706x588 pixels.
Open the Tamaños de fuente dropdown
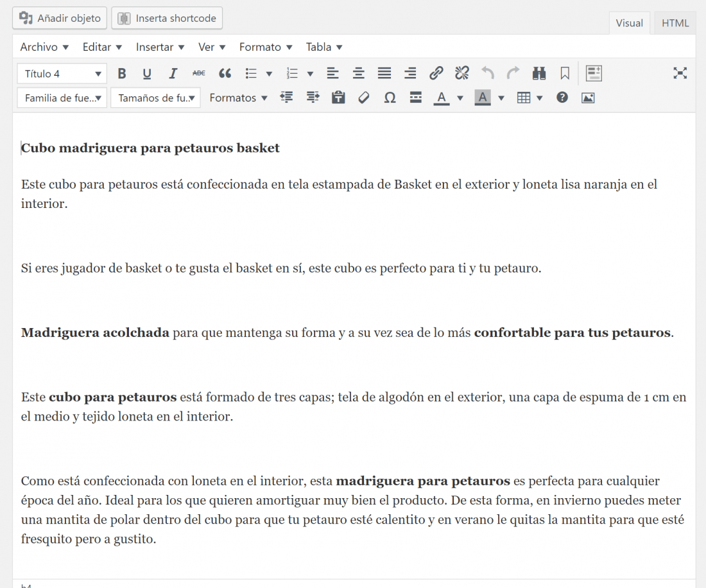click(155, 98)
